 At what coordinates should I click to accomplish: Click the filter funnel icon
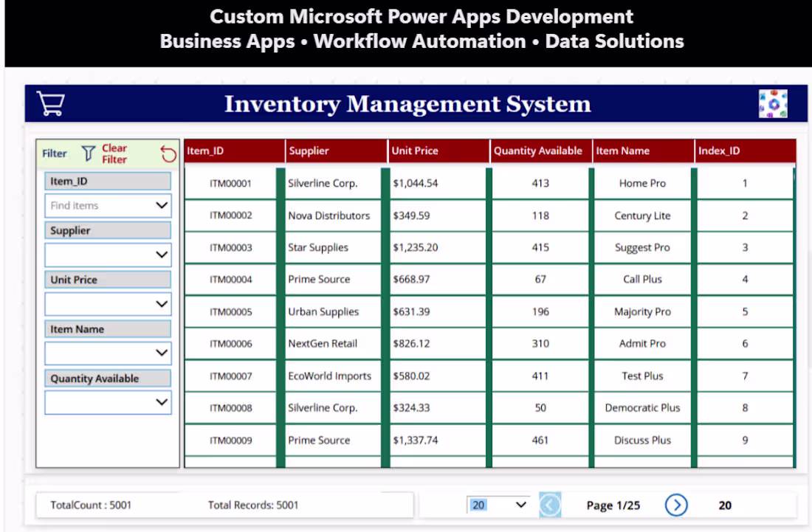[x=89, y=153]
